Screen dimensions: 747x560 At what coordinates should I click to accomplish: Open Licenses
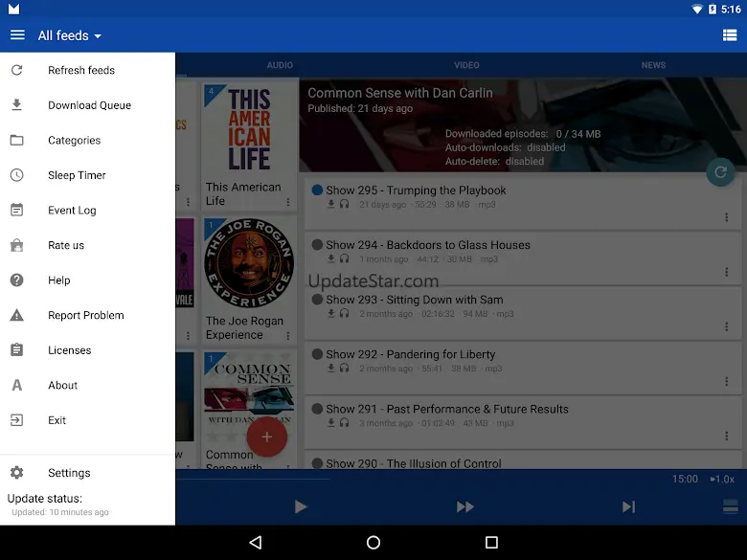[x=88, y=350]
